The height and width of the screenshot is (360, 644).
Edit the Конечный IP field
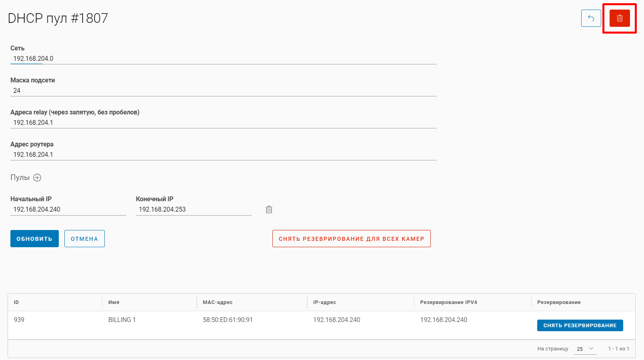click(194, 210)
